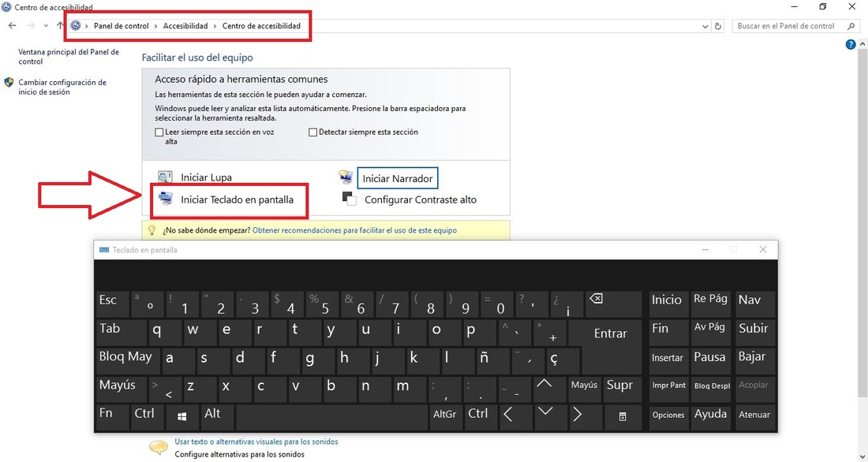The width and height of the screenshot is (868, 462).
Task: Click the vertical scrollbar of the Control Panel
Action: (x=862, y=222)
